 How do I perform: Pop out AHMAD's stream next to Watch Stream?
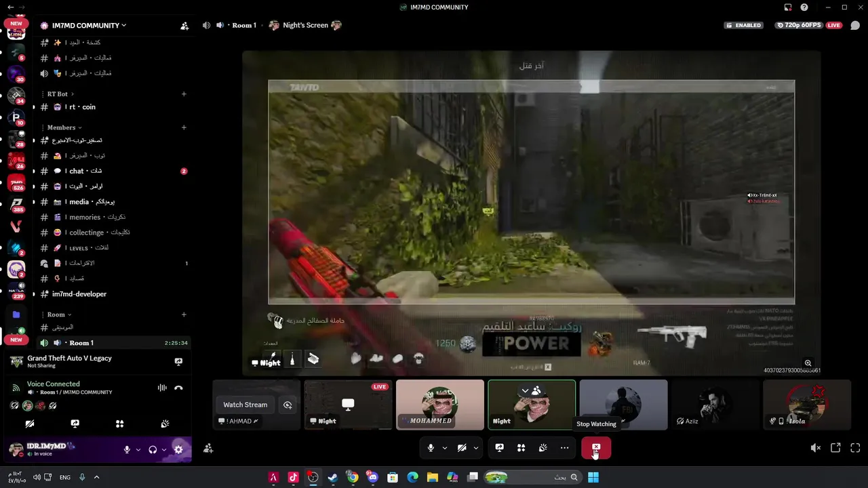[x=288, y=405]
